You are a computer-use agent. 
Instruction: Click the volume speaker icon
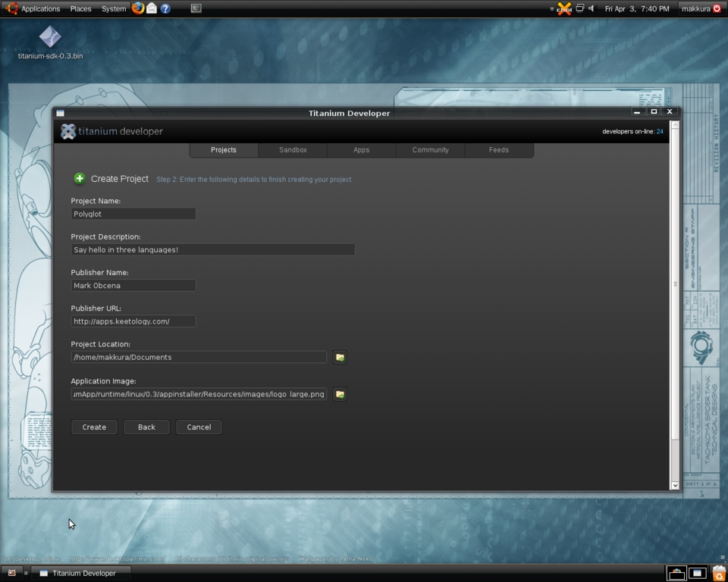(591, 8)
